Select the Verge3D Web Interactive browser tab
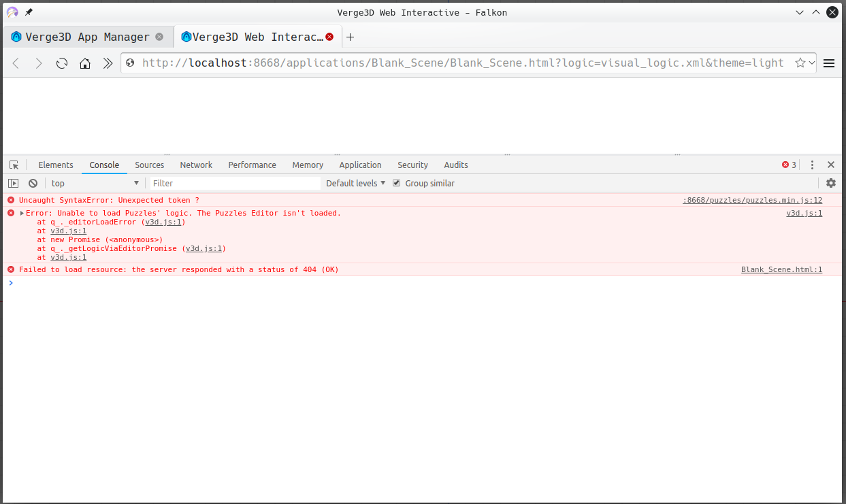Viewport: 846px width, 504px height. tap(258, 37)
